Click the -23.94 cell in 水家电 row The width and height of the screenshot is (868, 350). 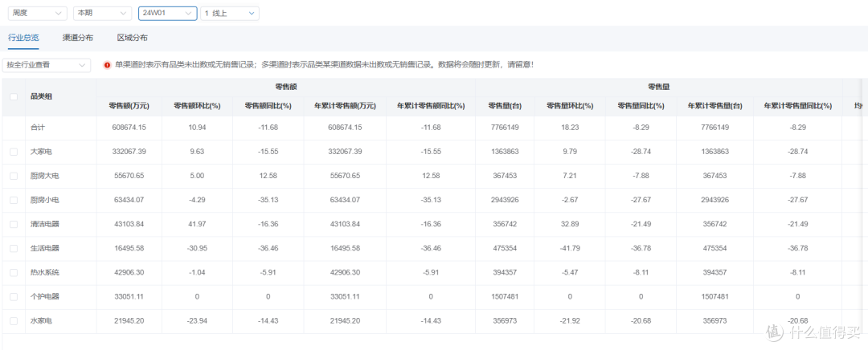coord(197,320)
